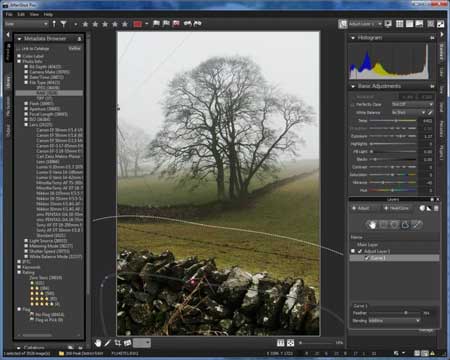Viewport: 450px width, 360px height.
Task: Click the second flag icon in toolbar
Action: [x=166, y=23]
